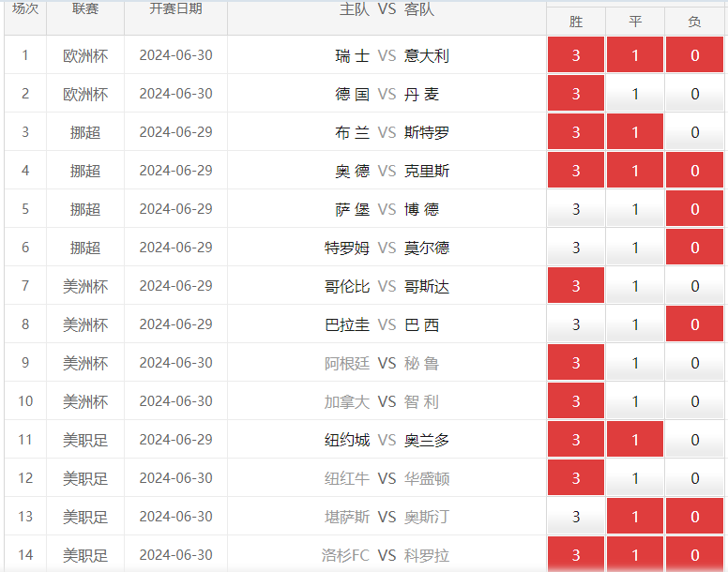This screenshot has height=572, width=728.
Task: Select loss (0) for 阿根廷 VS 秘鲁
Action: 694,362
